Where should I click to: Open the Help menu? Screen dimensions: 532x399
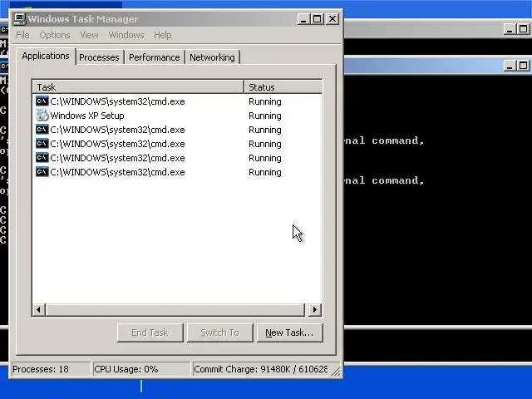pyautogui.click(x=163, y=35)
